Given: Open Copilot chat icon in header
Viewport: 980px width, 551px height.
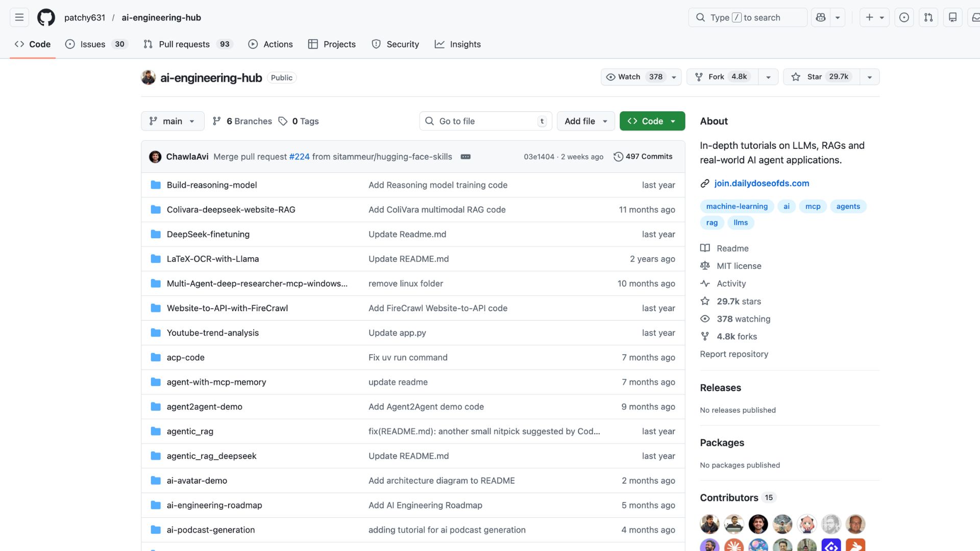Looking at the screenshot, I should pos(821,17).
